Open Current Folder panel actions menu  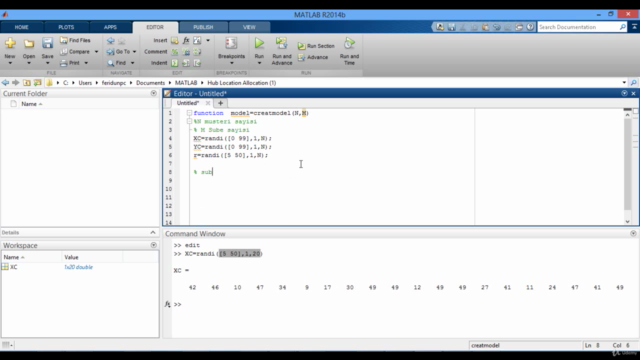pyautogui.click(x=153, y=93)
